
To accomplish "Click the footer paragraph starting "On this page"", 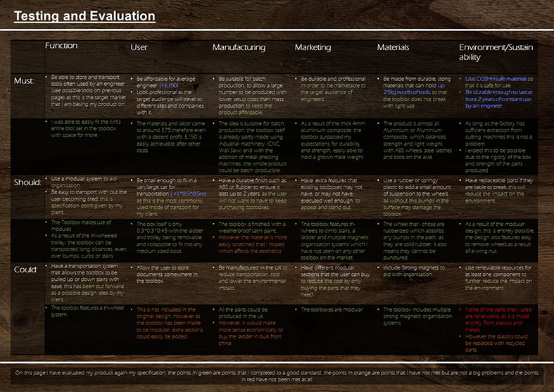I will (x=277, y=374).
